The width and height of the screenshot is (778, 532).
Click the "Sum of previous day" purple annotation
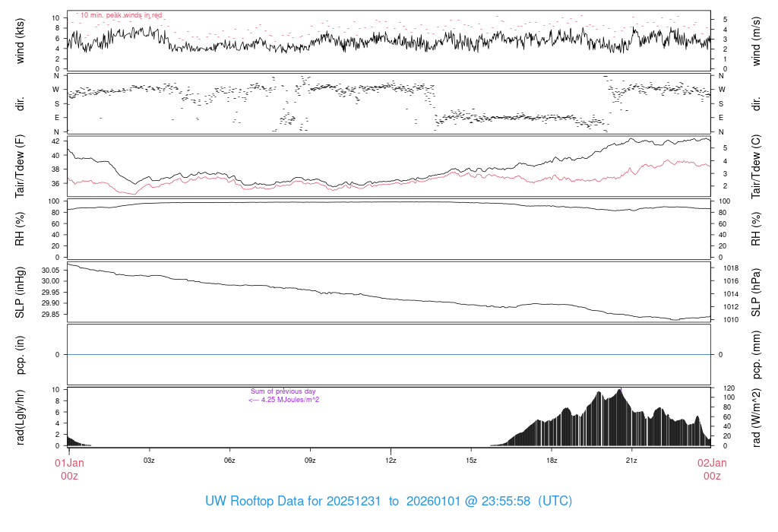pyautogui.click(x=283, y=391)
